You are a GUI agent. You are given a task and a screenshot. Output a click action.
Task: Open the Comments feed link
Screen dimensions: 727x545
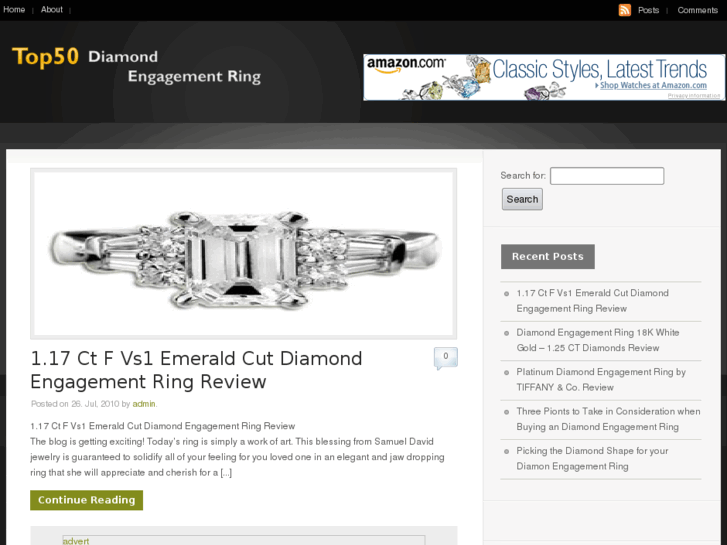pos(697,10)
